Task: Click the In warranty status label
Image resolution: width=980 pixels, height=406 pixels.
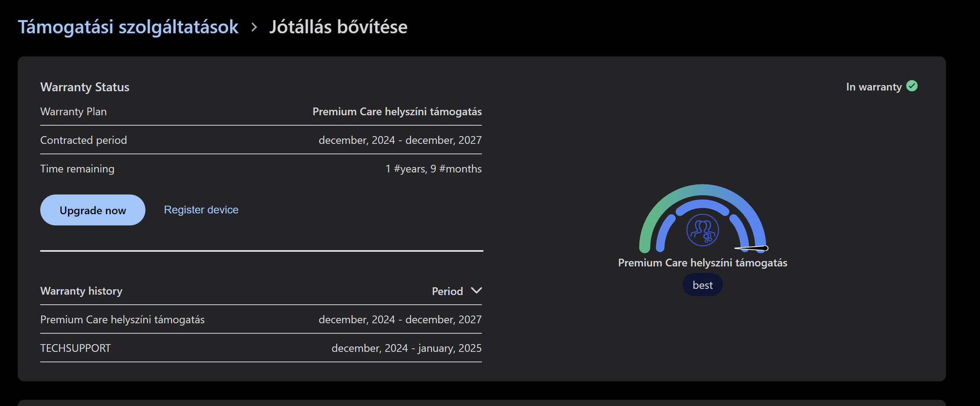Action: [873, 87]
